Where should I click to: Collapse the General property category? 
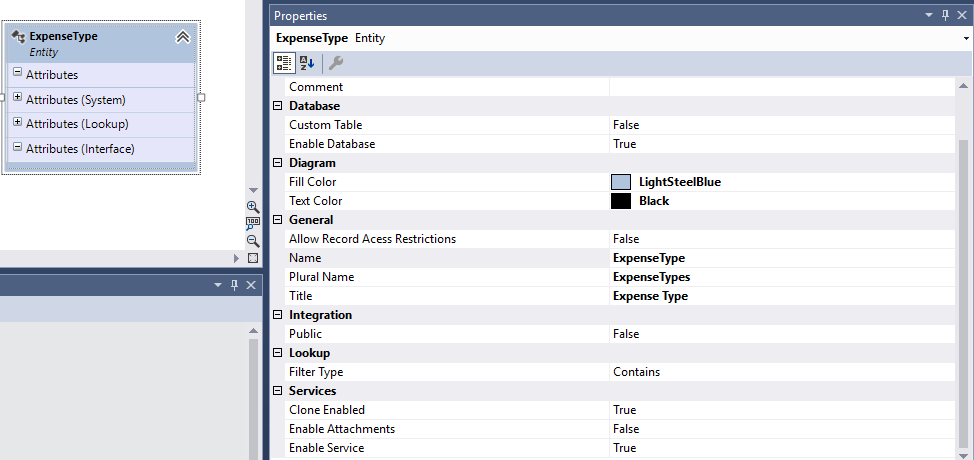click(278, 220)
